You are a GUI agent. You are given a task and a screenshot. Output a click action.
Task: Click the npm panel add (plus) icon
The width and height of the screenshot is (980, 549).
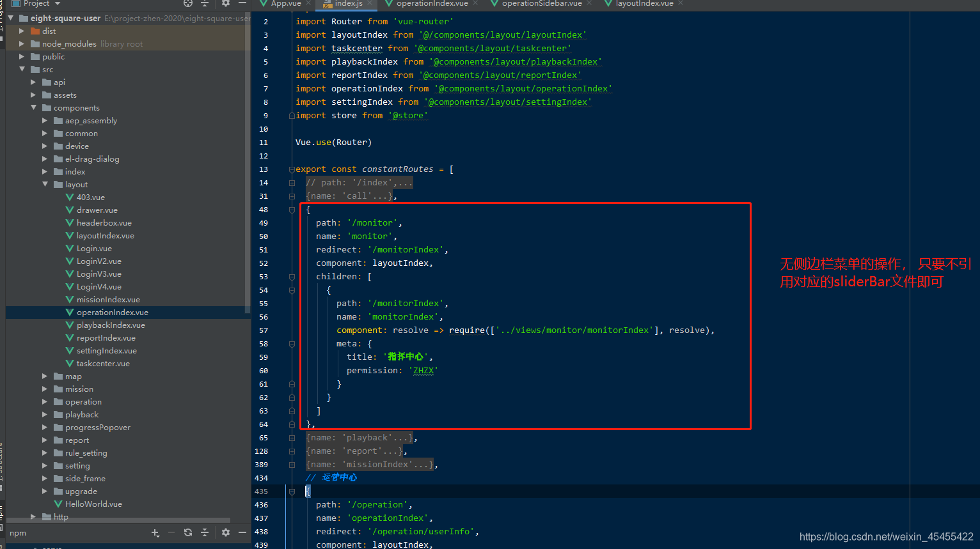(155, 532)
